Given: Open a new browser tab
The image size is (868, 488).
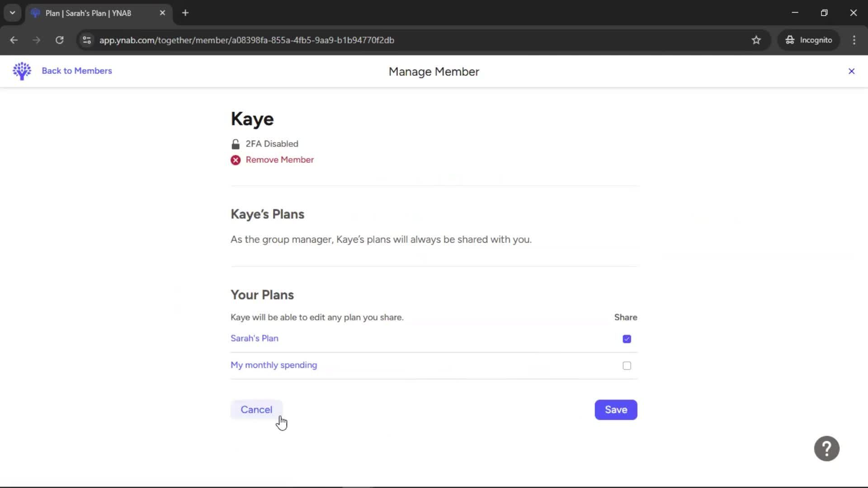Looking at the screenshot, I should coord(185,13).
